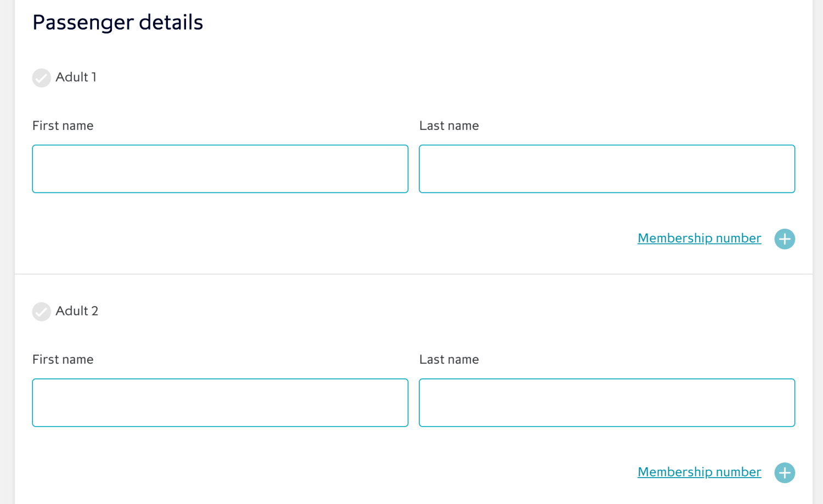823x504 pixels.
Task: Click the First name label under Adult 1
Action: [x=63, y=126]
